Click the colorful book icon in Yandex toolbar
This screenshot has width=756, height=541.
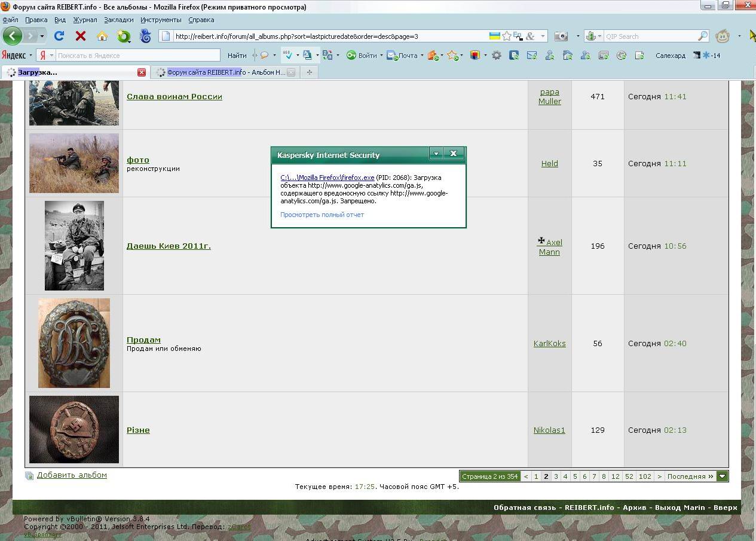[x=475, y=56]
